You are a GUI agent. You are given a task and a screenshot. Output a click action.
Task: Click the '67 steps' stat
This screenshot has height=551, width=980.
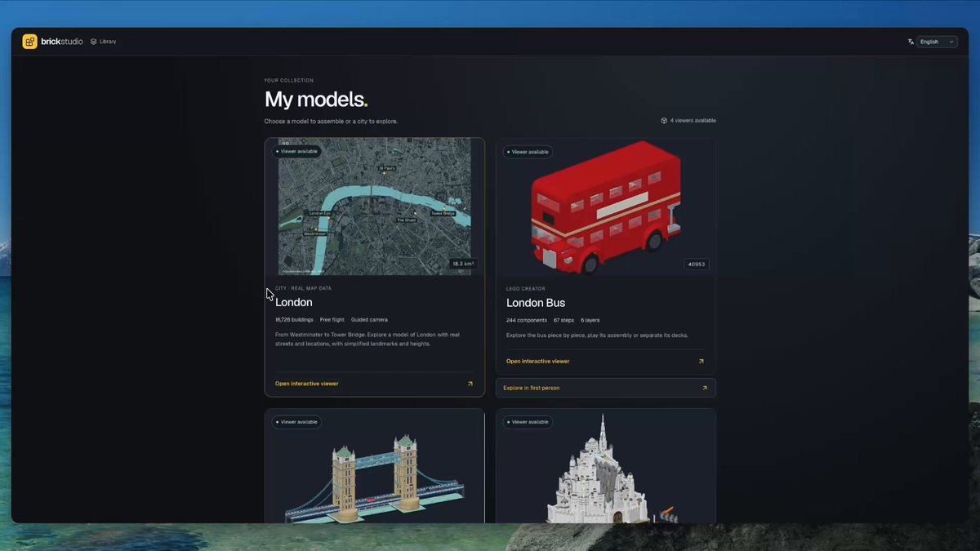[x=563, y=320]
